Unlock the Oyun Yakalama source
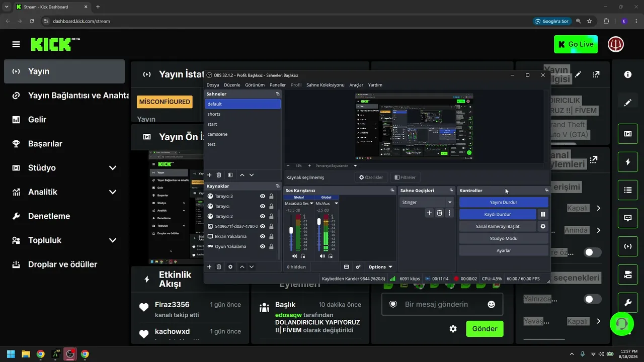This screenshot has height=362, width=644. pyautogui.click(x=271, y=246)
